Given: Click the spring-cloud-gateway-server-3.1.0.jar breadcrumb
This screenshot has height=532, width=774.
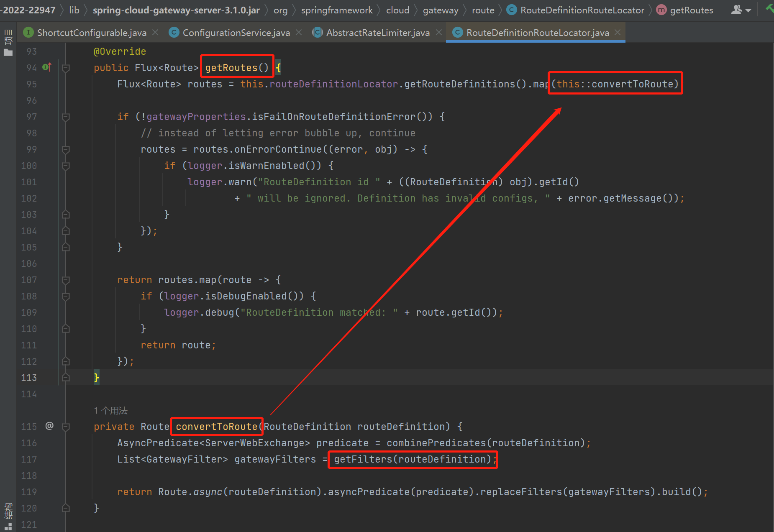Looking at the screenshot, I should point(176,10).
